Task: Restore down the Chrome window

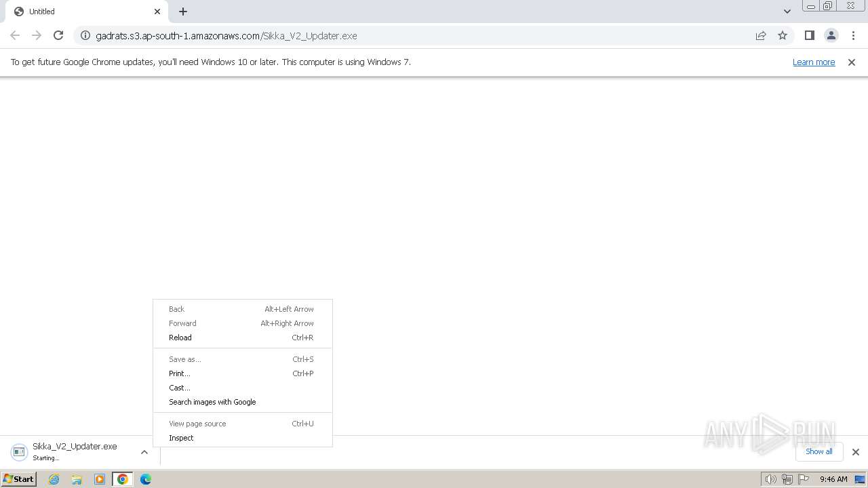Action: pyautogui.click(x=828, y=6)
